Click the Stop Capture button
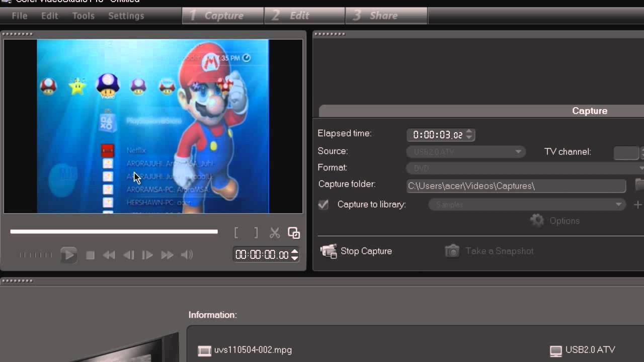644x362 pixels. coord(356,251)
